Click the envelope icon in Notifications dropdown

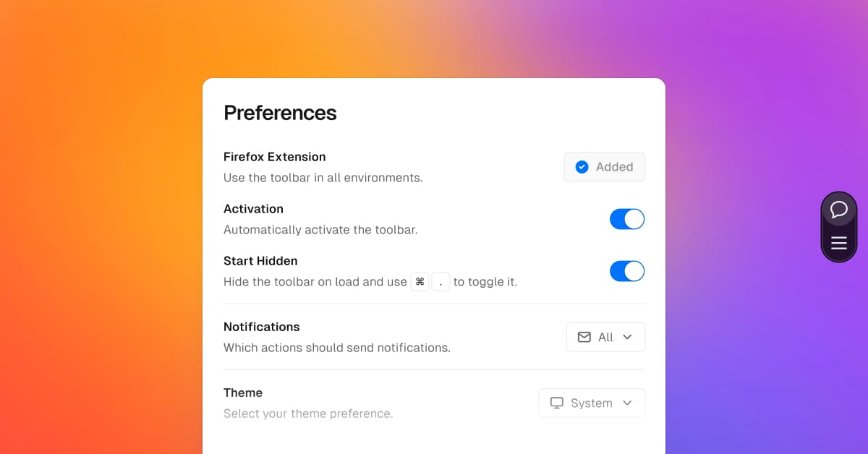pyautogui.click(x=584, y=337)
